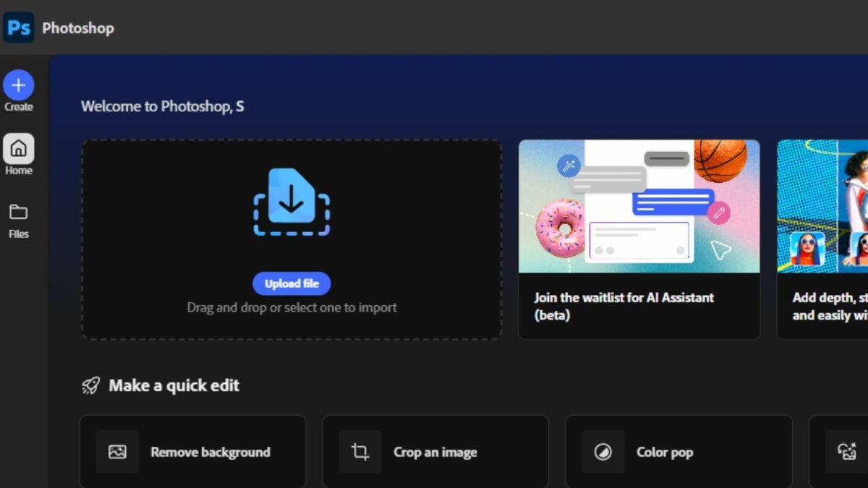Open the Crop an image quick edit

pos(435,451)
